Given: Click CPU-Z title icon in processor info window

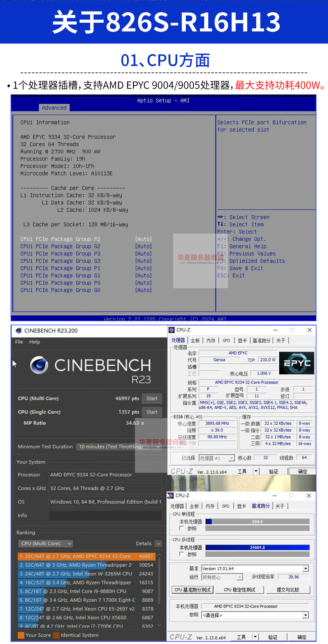Looking at the screenshot, I should pyautogui.click(x=172, y=330).
